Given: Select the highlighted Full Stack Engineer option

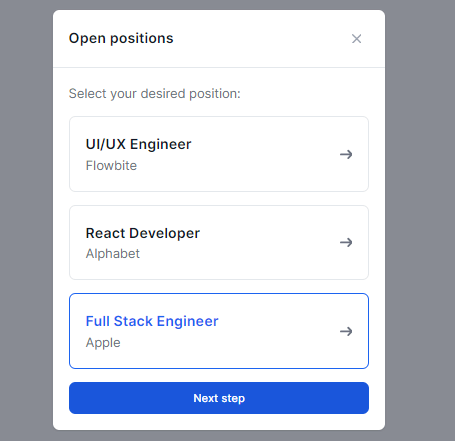Looking at the screenshot, I should point(219,331).
